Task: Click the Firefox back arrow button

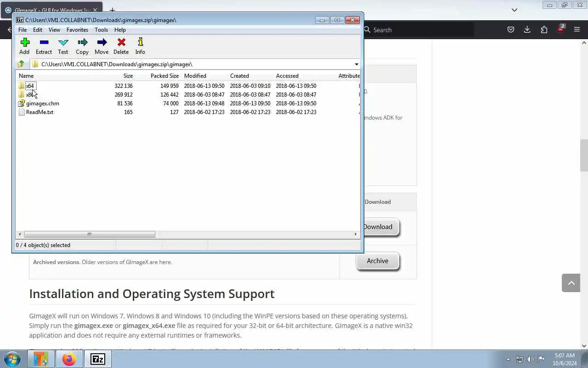Action: (9, 30)
